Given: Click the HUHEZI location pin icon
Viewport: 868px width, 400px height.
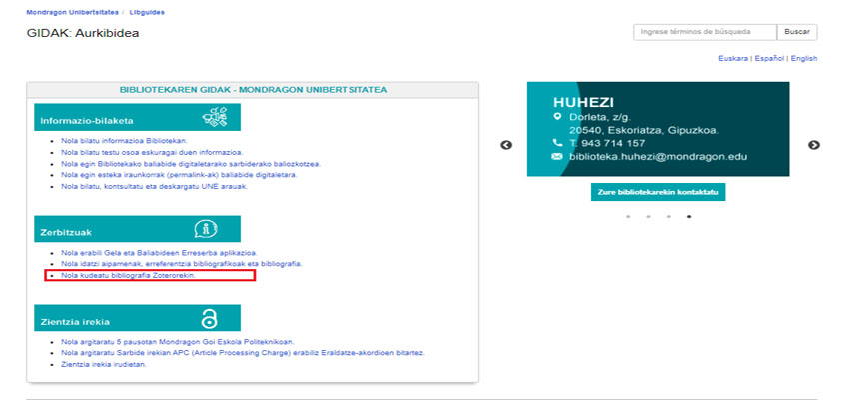Looking at the screenshot, I should (557, 117).
